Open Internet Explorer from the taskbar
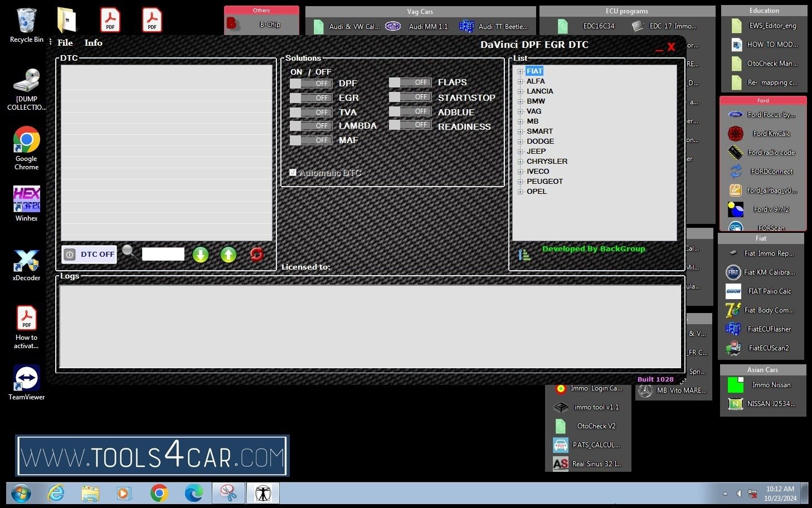812x508 pixels. pos(56,494)
